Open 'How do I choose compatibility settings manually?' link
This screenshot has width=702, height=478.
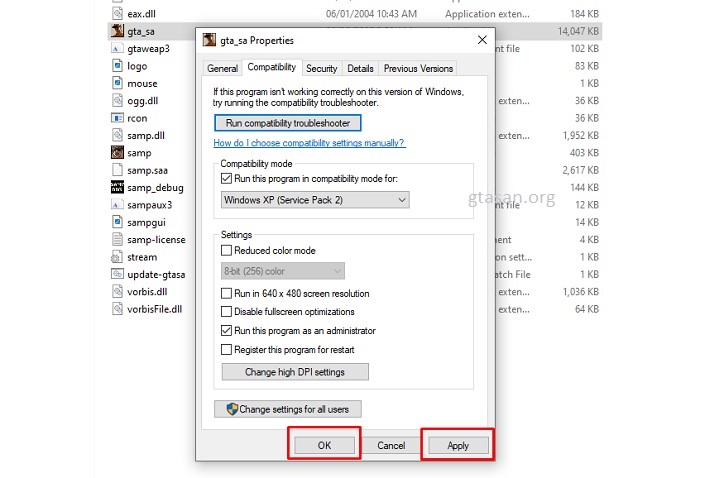click(x=309, y=143)
